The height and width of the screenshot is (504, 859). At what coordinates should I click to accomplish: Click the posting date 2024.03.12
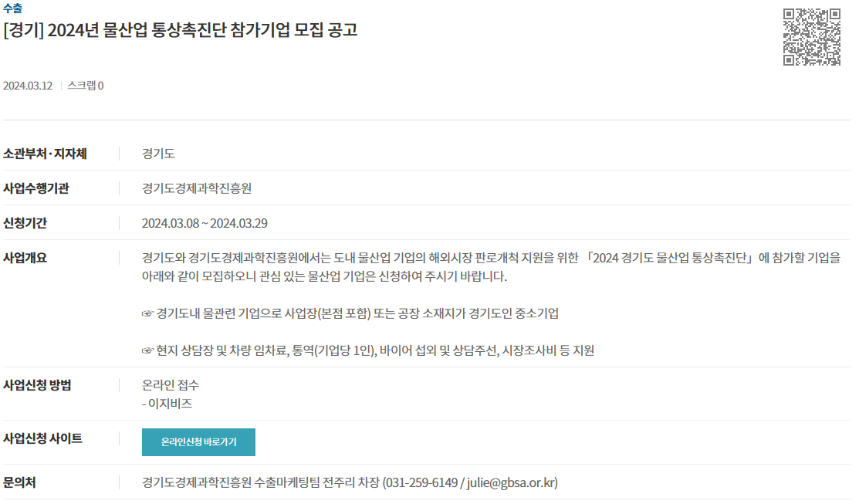point(28,86)
